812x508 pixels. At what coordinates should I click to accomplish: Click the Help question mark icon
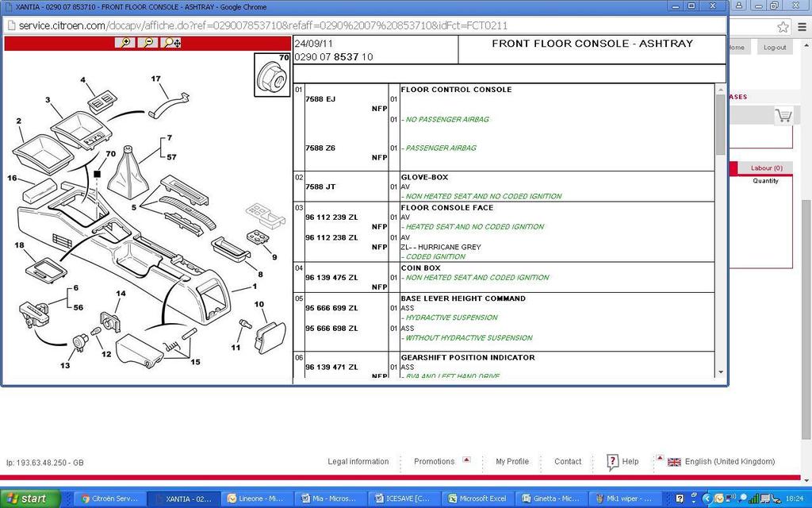tap(612, 462)
